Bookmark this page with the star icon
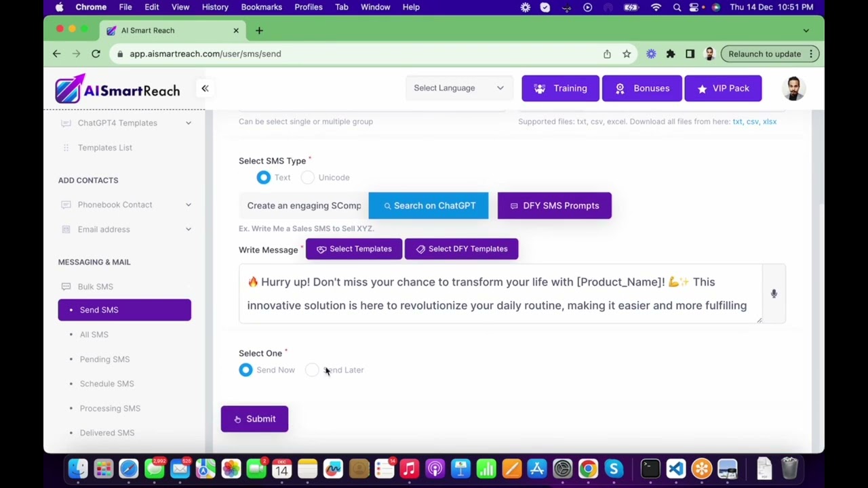Viewport: 868px width, 488px height. 627,54
